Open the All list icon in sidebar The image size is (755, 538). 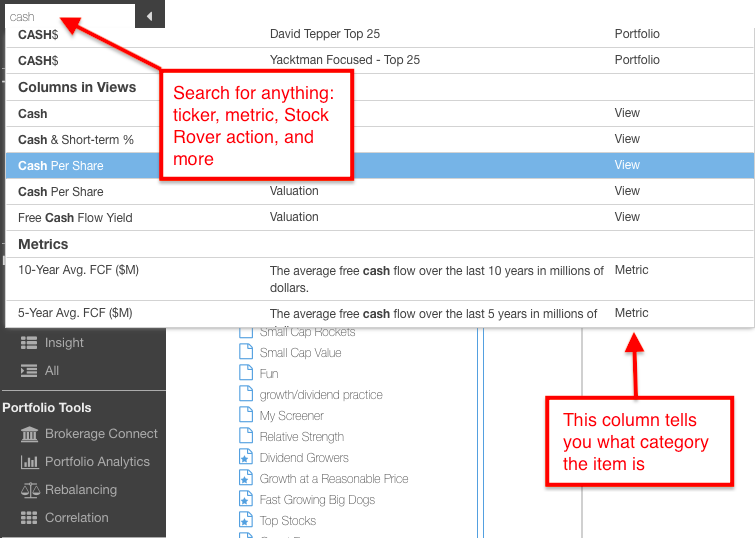coord(29,370)
